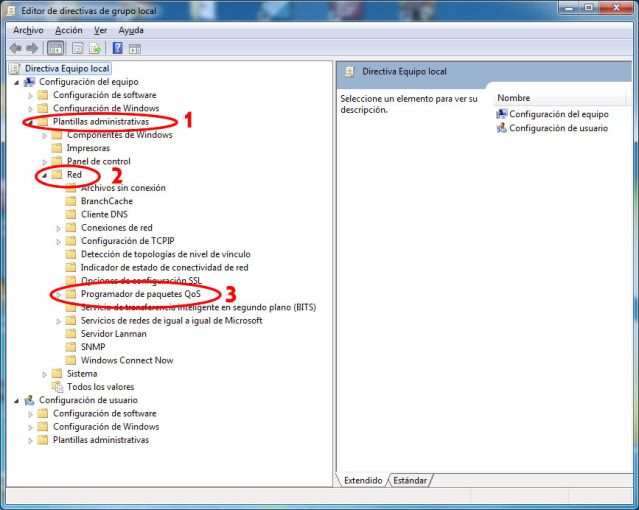Select the Sistema tree item label
Image resolution: width=639 pixels, height=510 pixels.
click(x=82, y=373)
